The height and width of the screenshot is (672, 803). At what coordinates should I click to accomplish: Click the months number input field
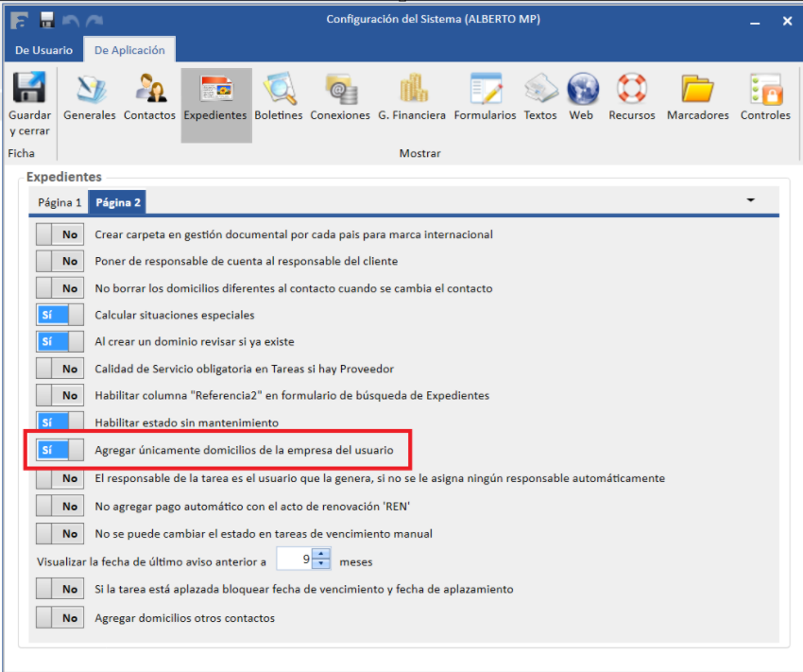tap(295, 560)
